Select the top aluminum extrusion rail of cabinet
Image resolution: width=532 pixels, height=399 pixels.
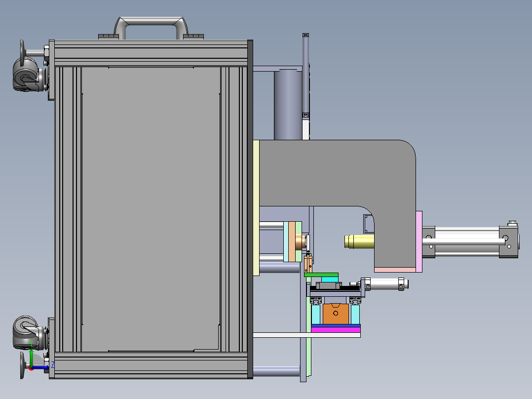[151, 53]
